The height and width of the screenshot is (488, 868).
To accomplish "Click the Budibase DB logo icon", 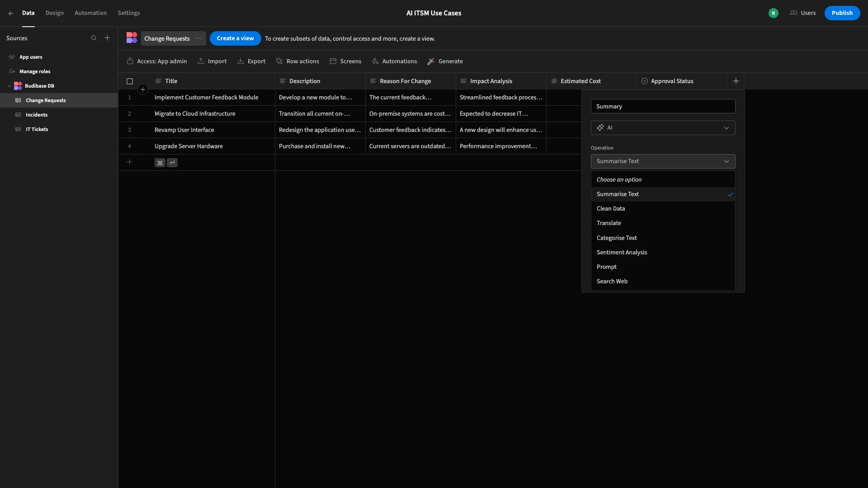I will 18,86.
